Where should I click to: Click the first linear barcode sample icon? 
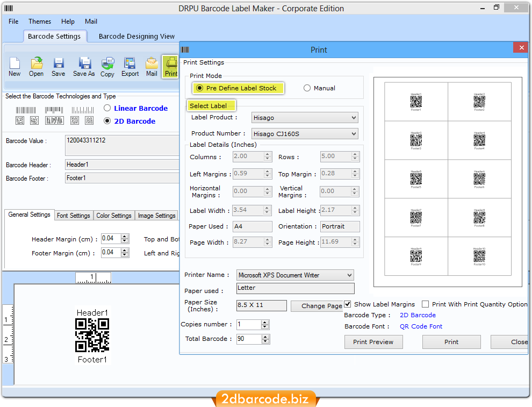pyautogui.click(x=26, y=110)
